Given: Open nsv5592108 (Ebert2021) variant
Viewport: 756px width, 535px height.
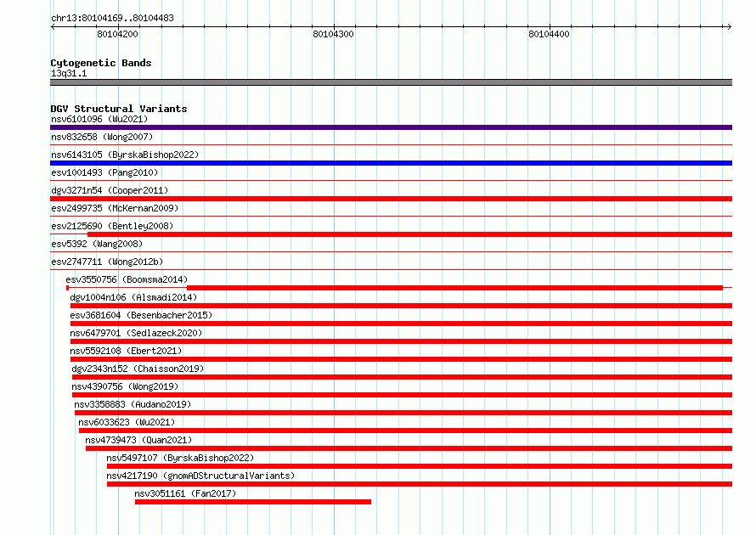Looking at the screenshot, I should 126,351.
